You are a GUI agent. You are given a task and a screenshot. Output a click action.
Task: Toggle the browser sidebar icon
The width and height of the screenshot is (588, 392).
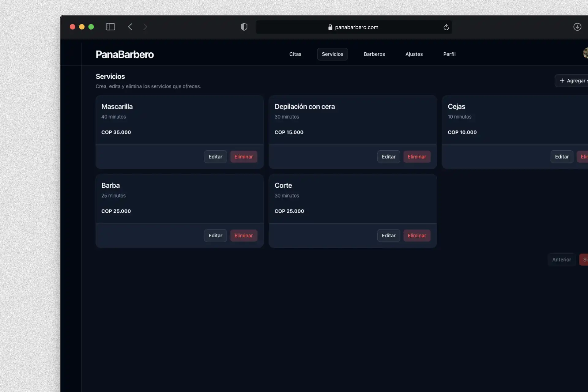(110, 27)
